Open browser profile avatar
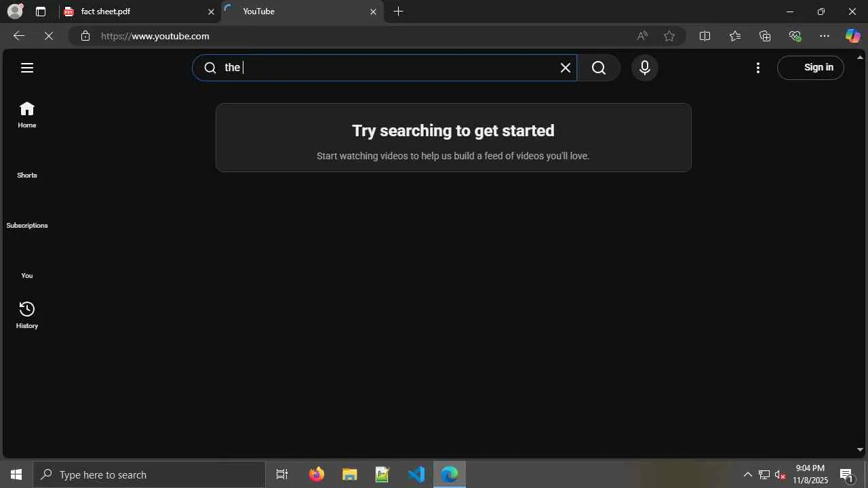This screenshot has width=868, height=488. pyautogui.click(x=15, y=12)
